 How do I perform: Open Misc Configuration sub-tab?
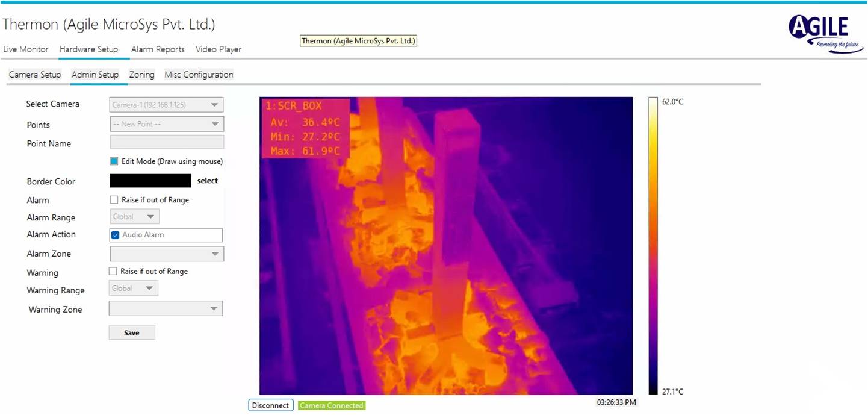coord(199,75)
